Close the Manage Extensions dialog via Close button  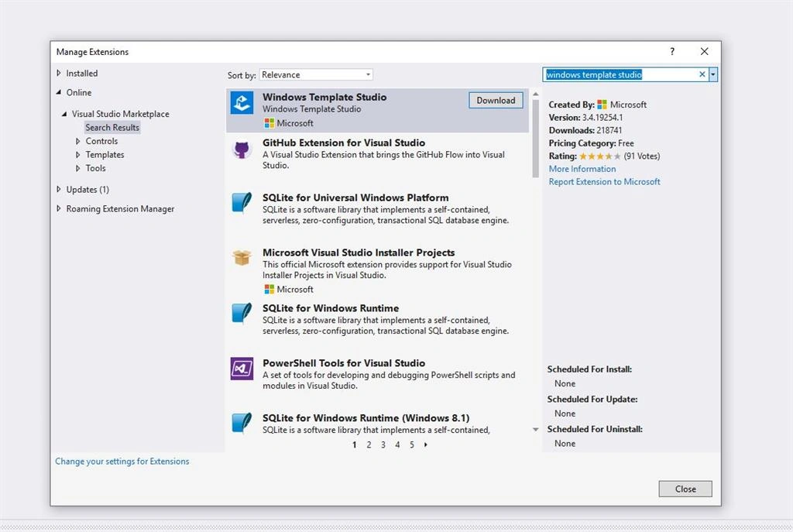click(685, 489)
